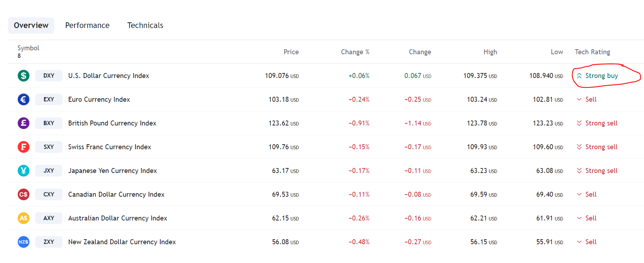Open the Technicals tab
Screen dimensions: 644x263
pos(145,26)
